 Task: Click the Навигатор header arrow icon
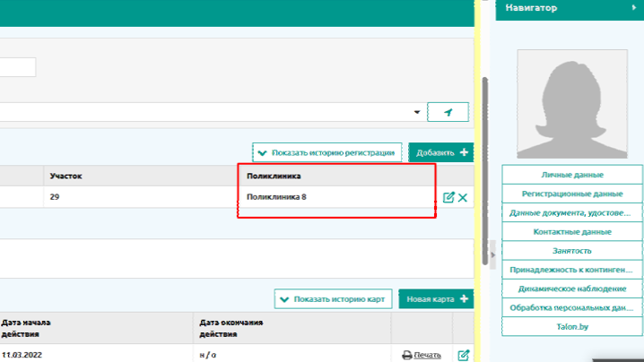point(636,8)
